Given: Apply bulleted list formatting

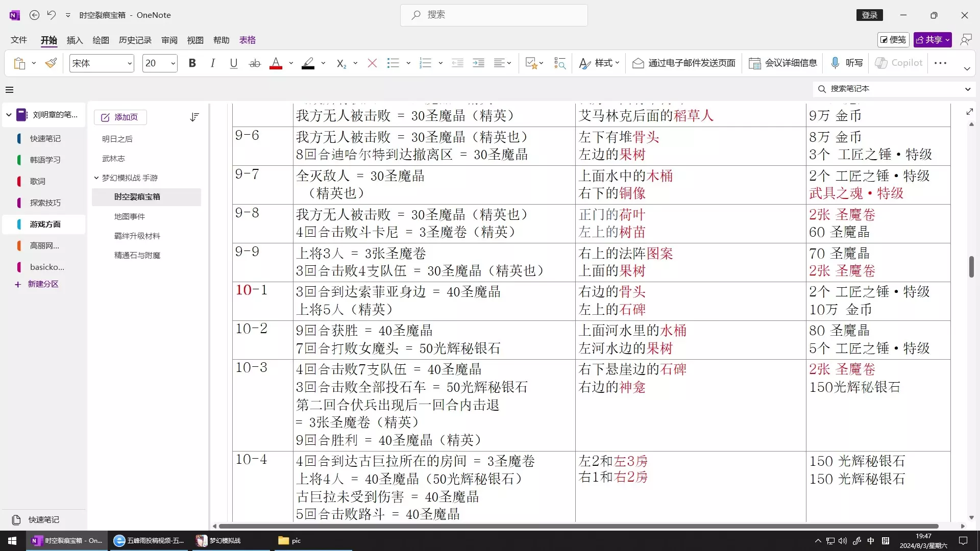Looking at the screenshot, I should [393, 63].
